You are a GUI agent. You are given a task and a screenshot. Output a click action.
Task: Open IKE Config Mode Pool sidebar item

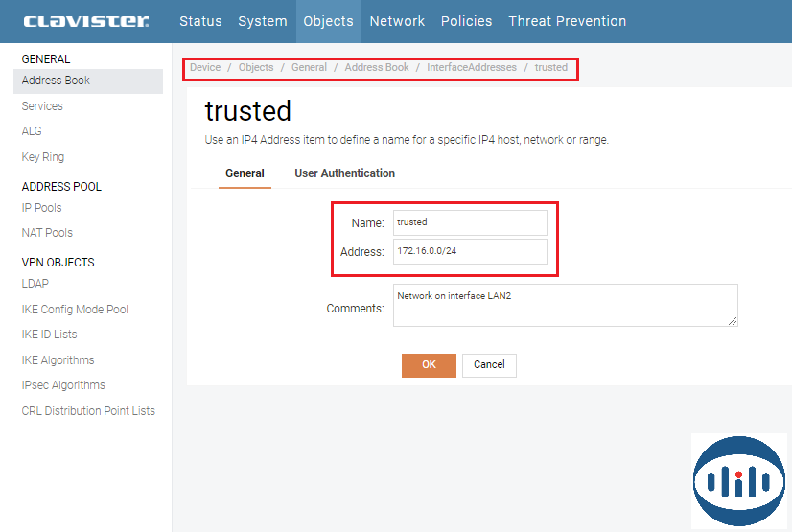click(75, 310)
